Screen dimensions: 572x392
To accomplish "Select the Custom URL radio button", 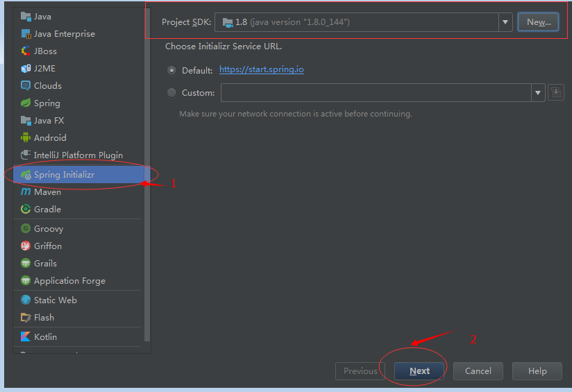I will [171, 92].
